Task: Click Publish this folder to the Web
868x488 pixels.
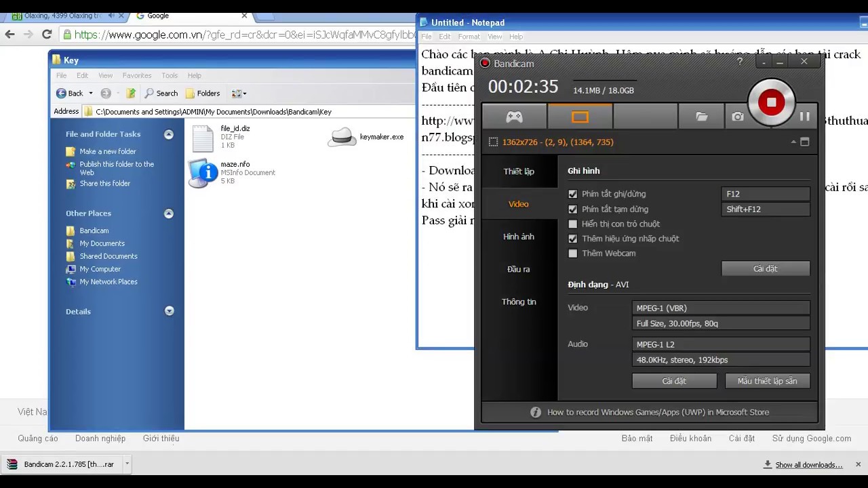Action: click(x=117, y=168)
